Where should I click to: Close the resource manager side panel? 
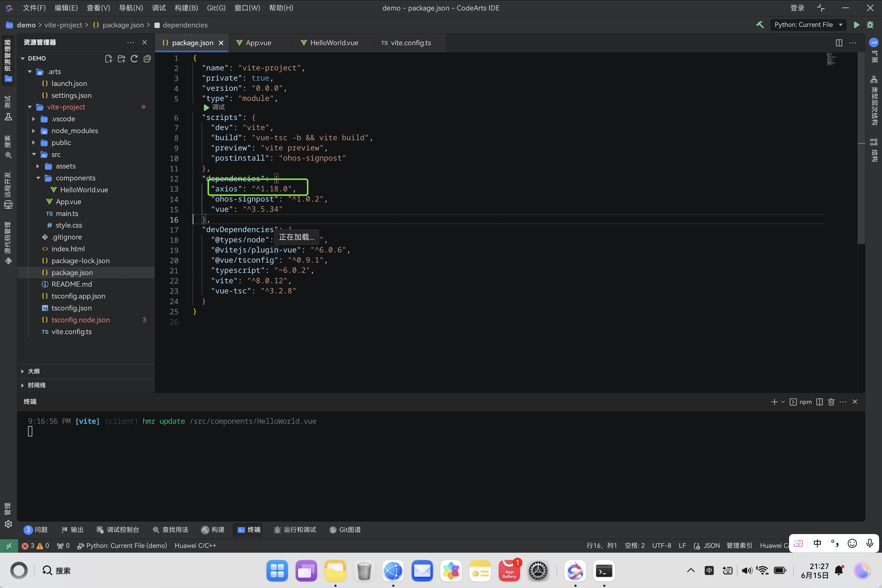coord(144,42)
